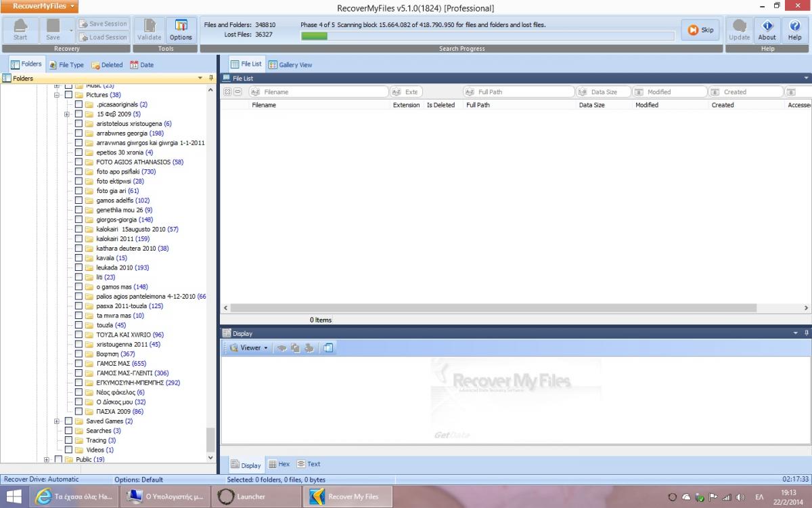This screenshot has height=508, width=812.
Task: Click in the Modified filter field
Action: [670, 91]
